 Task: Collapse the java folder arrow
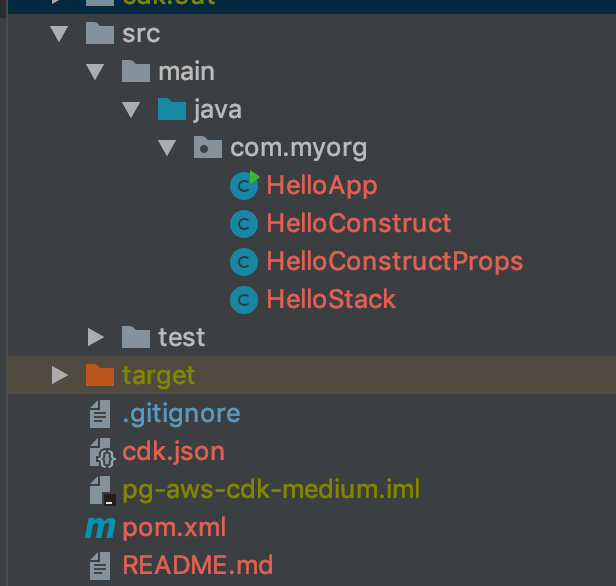point(131,110)
